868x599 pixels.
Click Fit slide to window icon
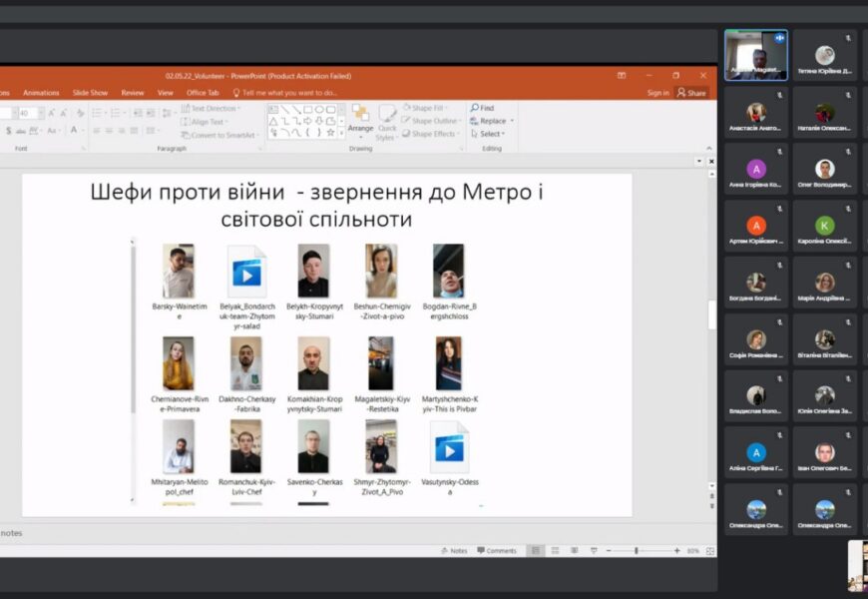pyautogui.click(x=707, y=550)
